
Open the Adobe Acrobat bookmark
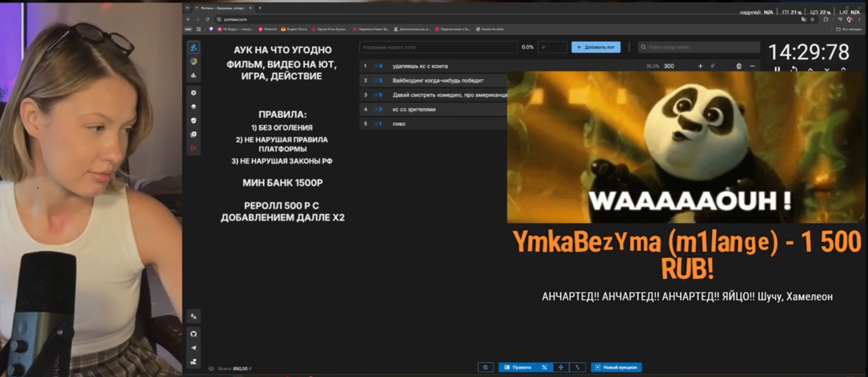[x=490, y=29]
